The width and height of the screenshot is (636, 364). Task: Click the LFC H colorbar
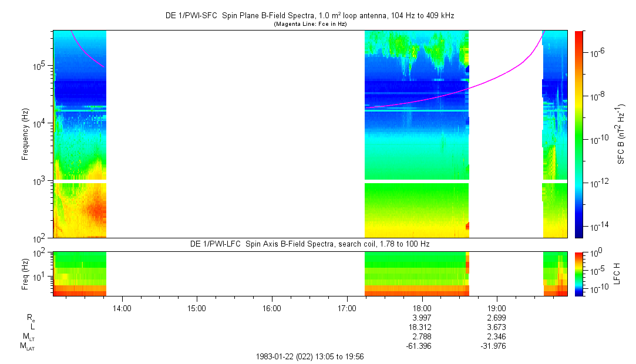tap(578, 273)
